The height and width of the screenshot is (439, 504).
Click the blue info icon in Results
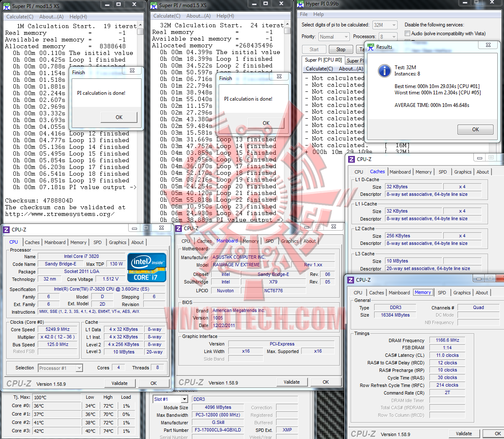click(x=384, y=70)
